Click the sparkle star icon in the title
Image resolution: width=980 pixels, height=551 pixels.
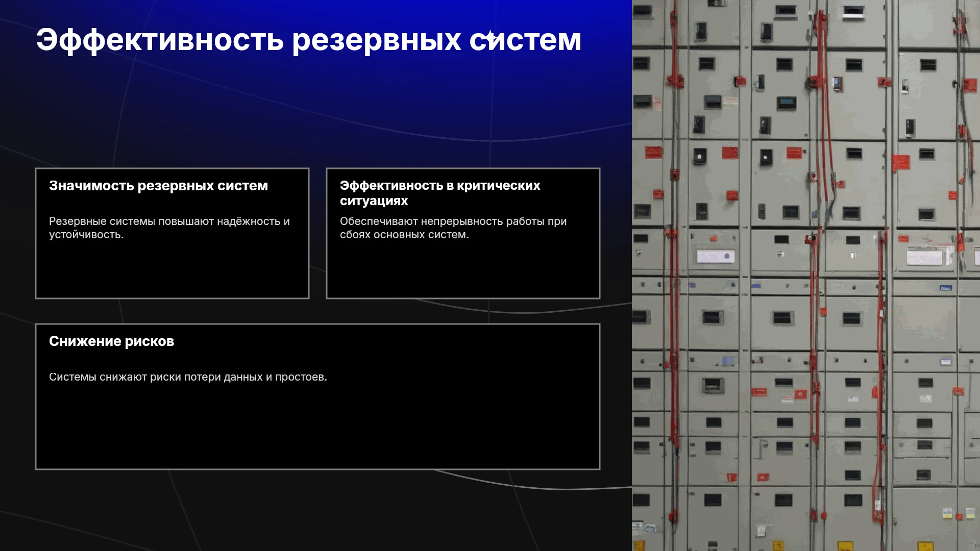pyautogui.click(x=490, y=37)
